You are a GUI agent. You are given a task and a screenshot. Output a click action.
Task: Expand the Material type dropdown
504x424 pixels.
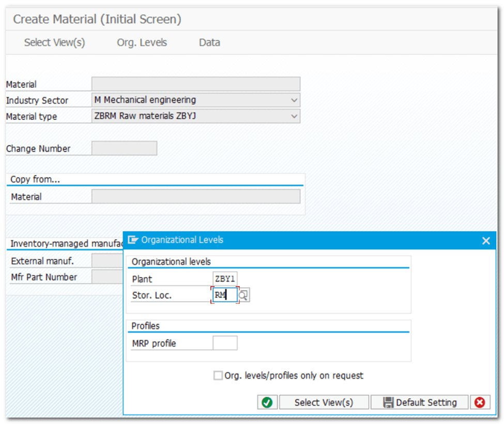coord(294,116)
